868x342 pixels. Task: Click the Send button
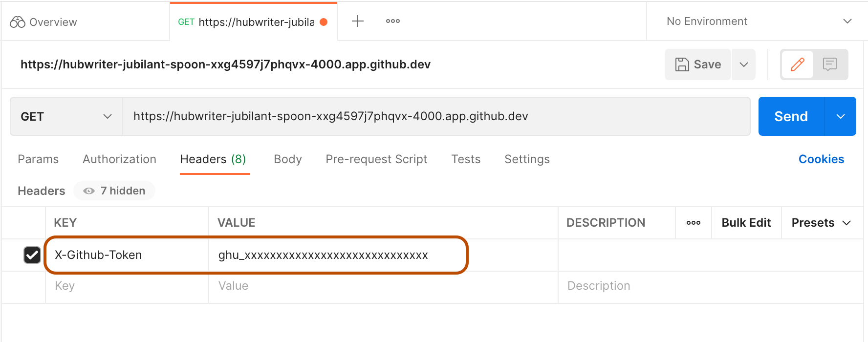pos(790,116)
